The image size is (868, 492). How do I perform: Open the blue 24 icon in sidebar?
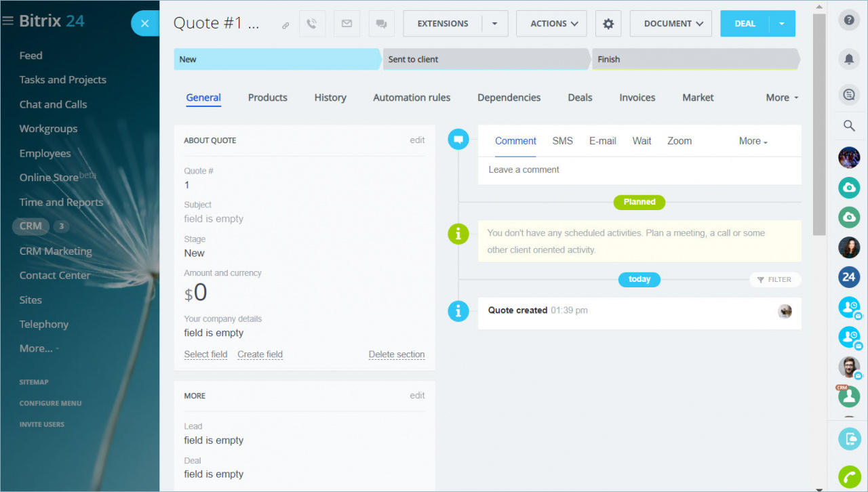coord(849,276)
